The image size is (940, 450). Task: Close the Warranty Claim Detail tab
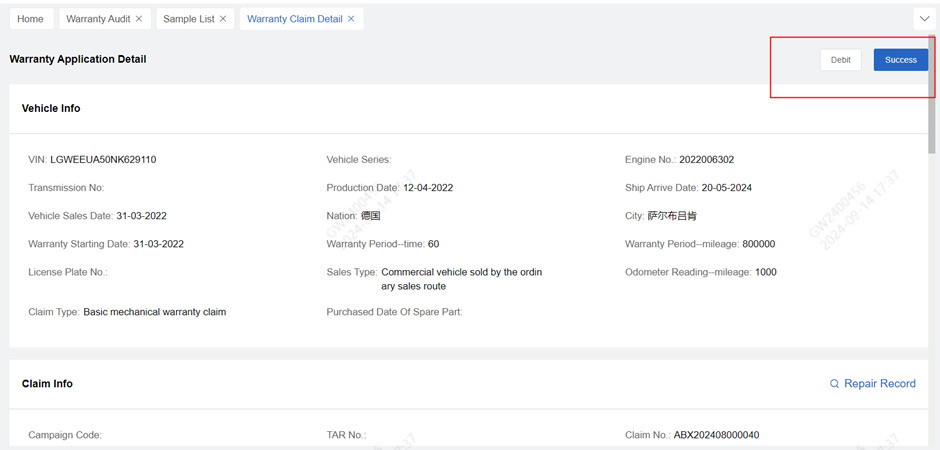click(351, 19)
